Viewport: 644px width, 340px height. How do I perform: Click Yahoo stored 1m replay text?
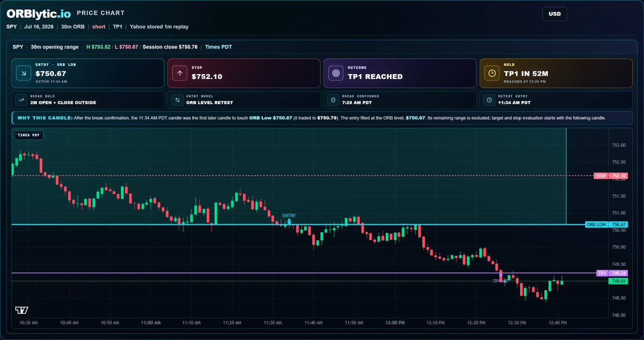[x=159, y=27]
